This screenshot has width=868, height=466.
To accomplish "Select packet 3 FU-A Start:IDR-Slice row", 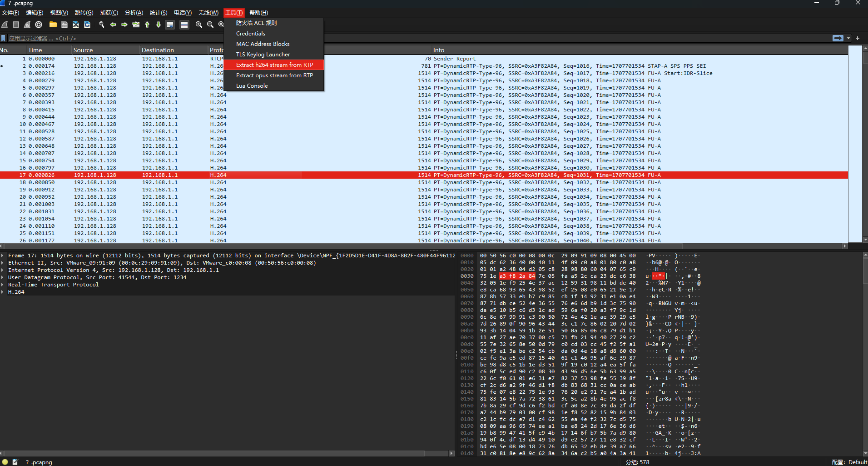I will point(424,73).
